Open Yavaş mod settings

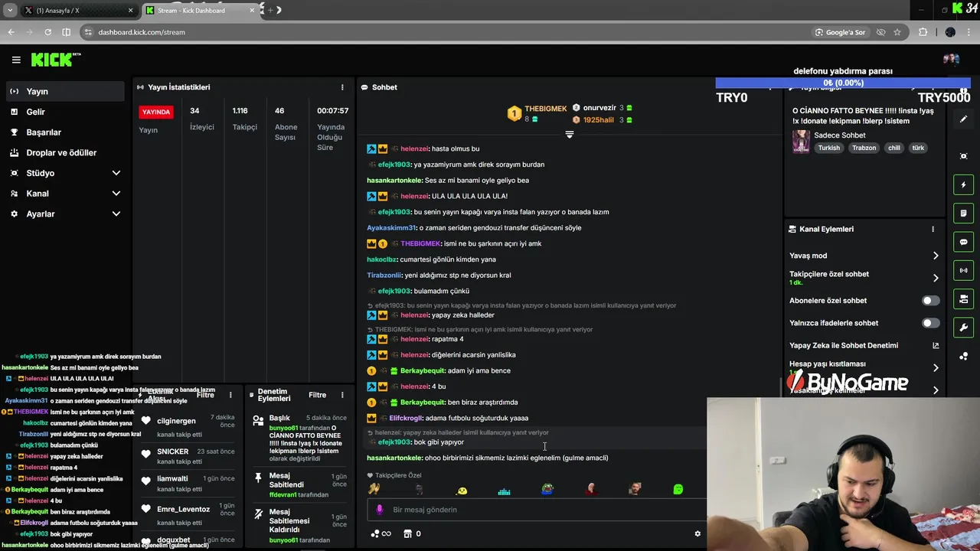[x=864, y=256]
